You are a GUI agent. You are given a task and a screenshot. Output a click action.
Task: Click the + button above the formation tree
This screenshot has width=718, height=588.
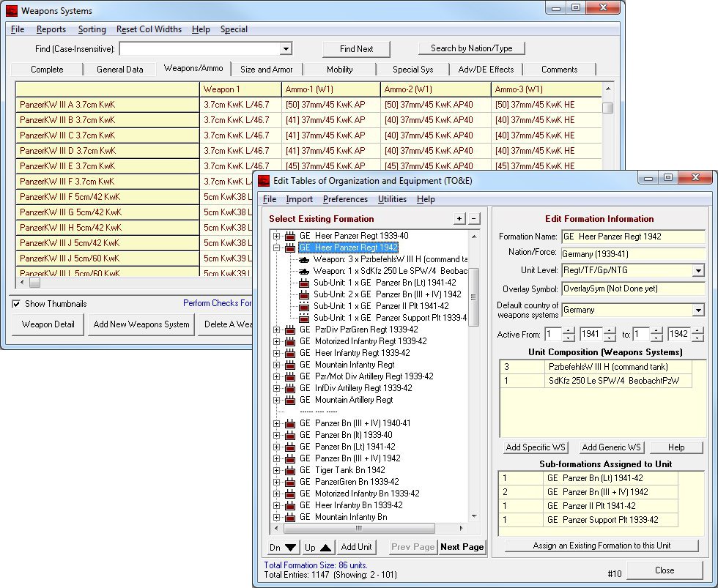coord(459,218)
